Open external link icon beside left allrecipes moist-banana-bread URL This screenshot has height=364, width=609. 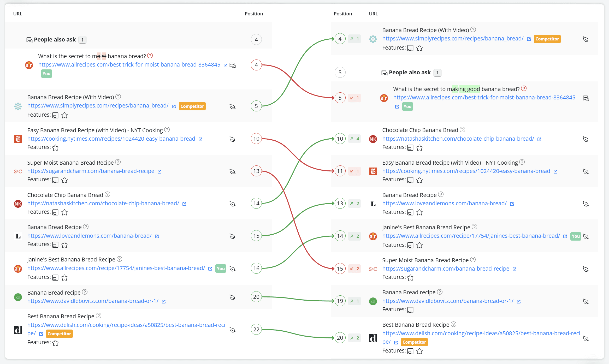(x=226, y=65)
